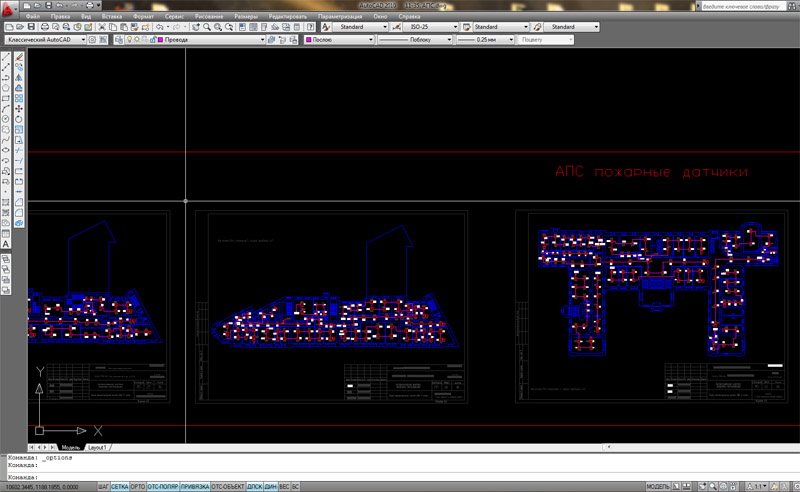Click МОДЕЛЬ button in status bar
The width and height of the screenshot is (800, 492).
(658, 487)
